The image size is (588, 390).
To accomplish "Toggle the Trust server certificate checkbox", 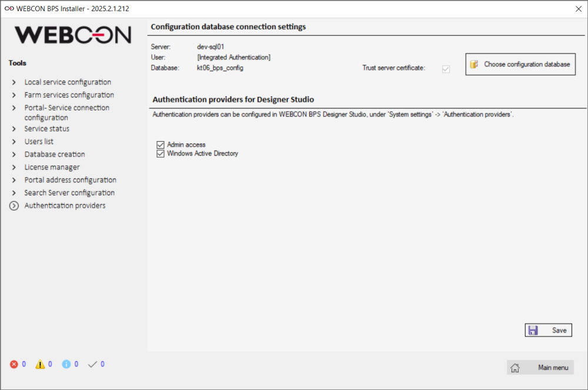I will pos(446,68).
